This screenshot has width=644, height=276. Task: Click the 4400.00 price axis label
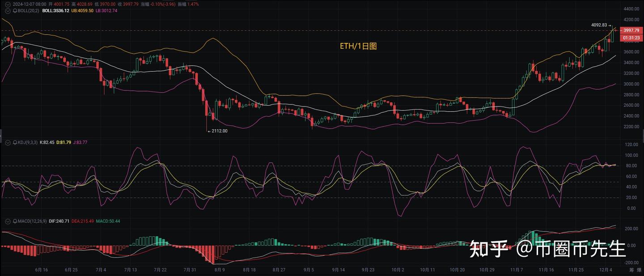tap(631, 9)
